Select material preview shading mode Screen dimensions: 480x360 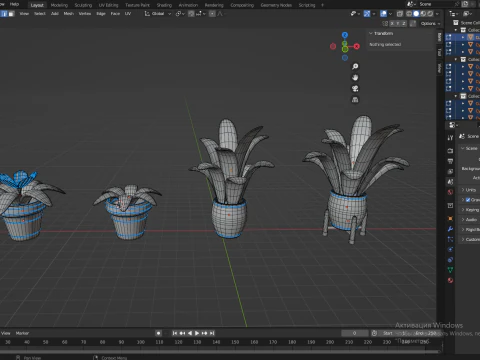click(x=423, y=14)
